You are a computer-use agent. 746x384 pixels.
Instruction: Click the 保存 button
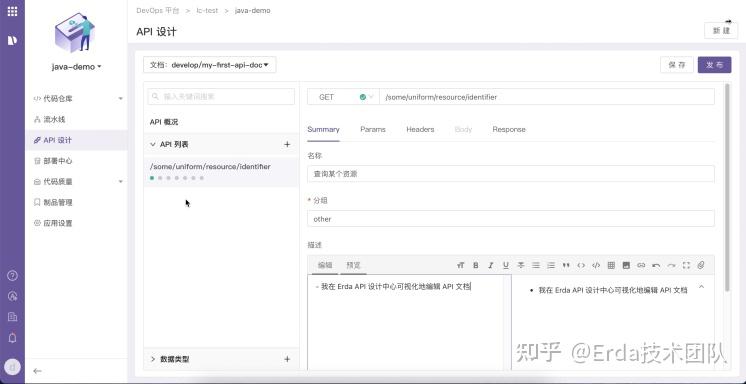[x=677, y=65]
